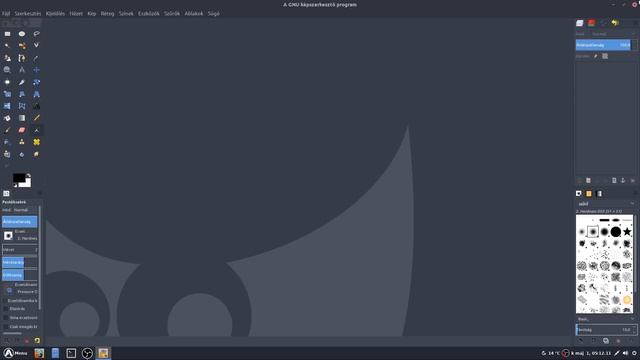
Task: Open the Basic brush tag dropdown
Action: pos(606,319)
